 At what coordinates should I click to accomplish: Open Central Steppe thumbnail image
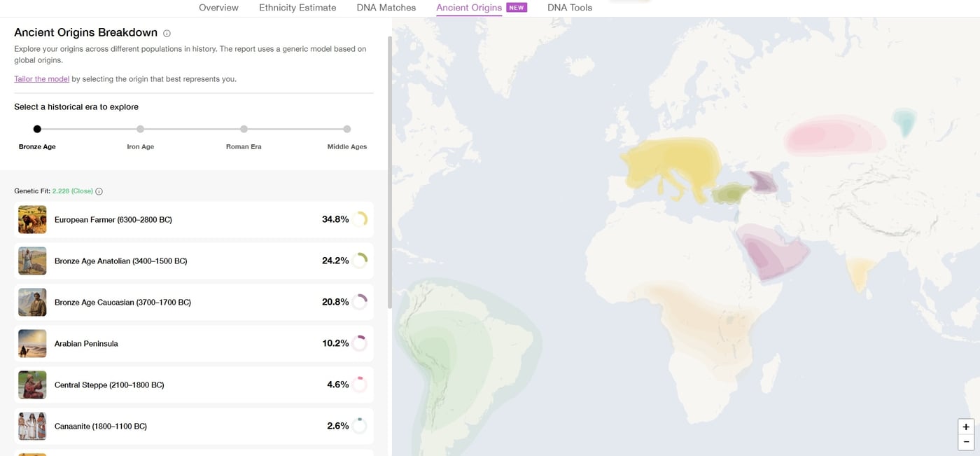[x=32, y=385]
